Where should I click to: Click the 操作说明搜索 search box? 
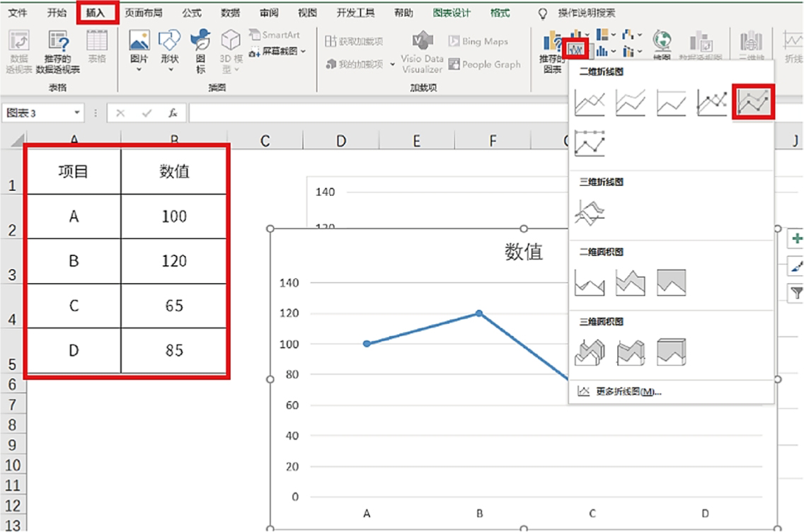tap(586, 13)
